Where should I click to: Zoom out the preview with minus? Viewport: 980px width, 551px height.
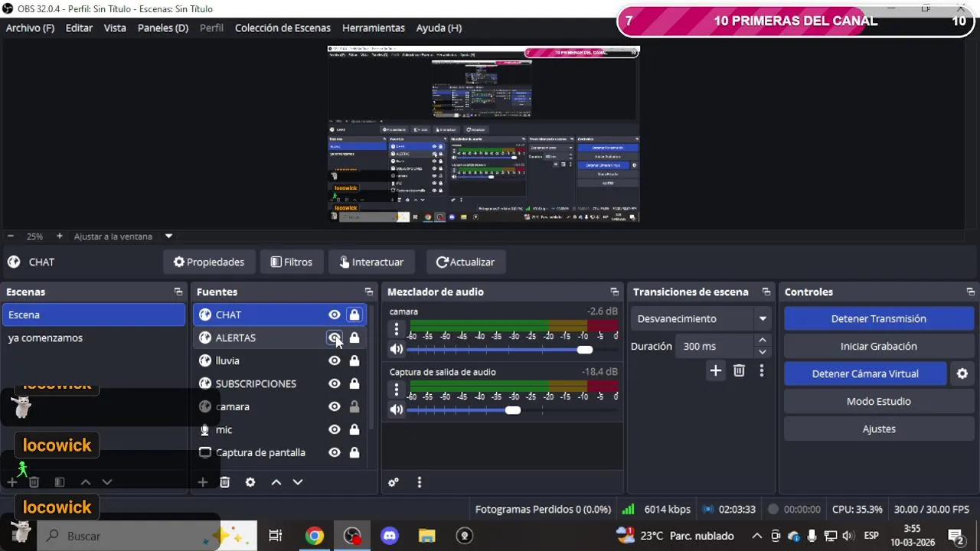11,236
